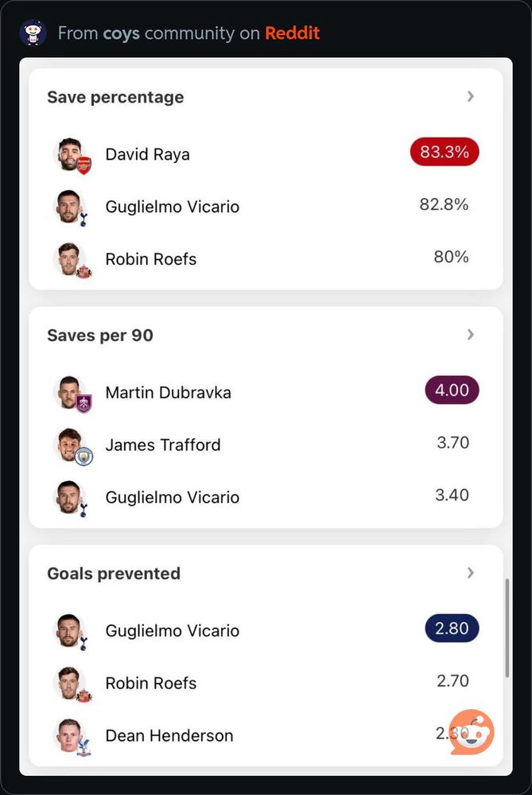
Task: Click the Reddit snoo avatar in header
Action: click(33, 33)
